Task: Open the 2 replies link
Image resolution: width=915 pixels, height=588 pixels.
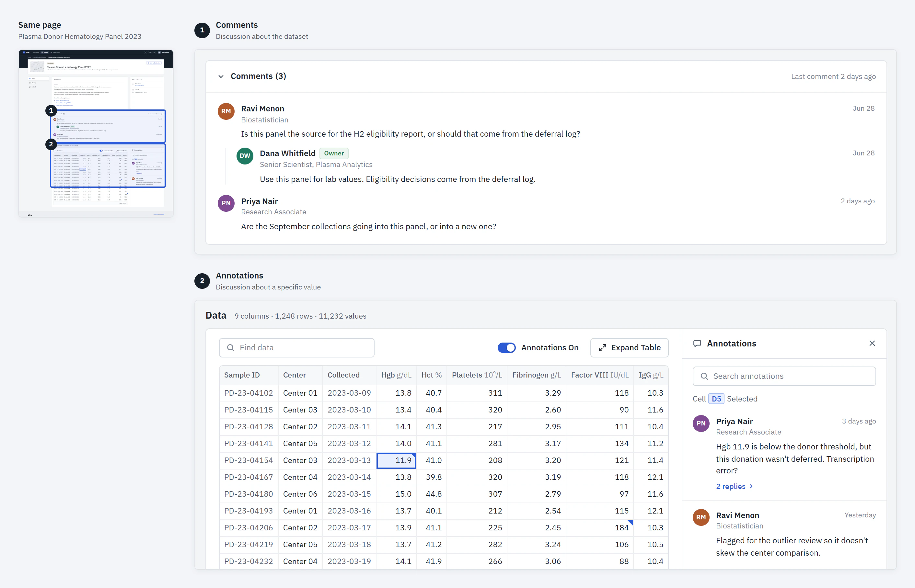Action: click(734, 486)
